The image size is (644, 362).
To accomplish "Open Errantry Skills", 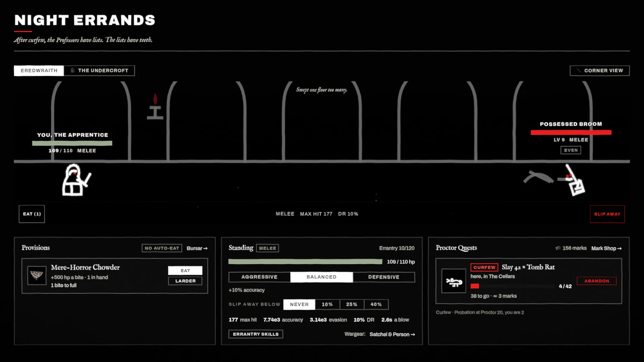I will [x=256, y=334].
